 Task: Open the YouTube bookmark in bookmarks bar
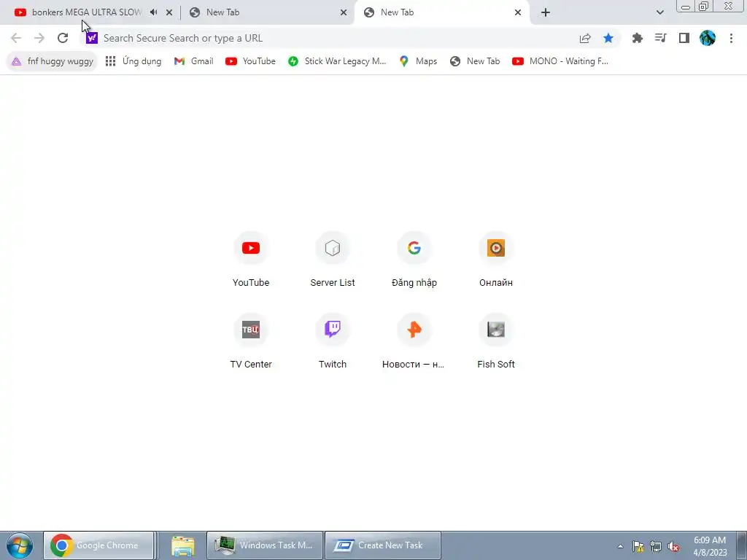tap(251, 61)
